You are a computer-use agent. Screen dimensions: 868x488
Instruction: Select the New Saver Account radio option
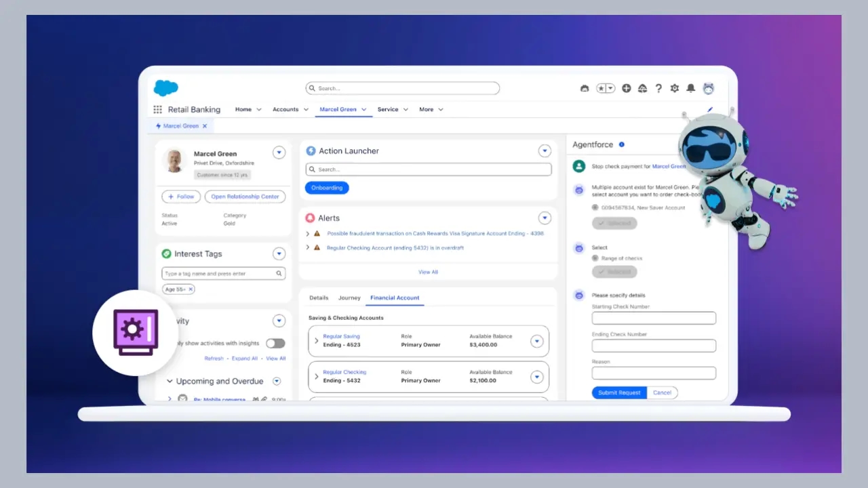tap(595, 207)
